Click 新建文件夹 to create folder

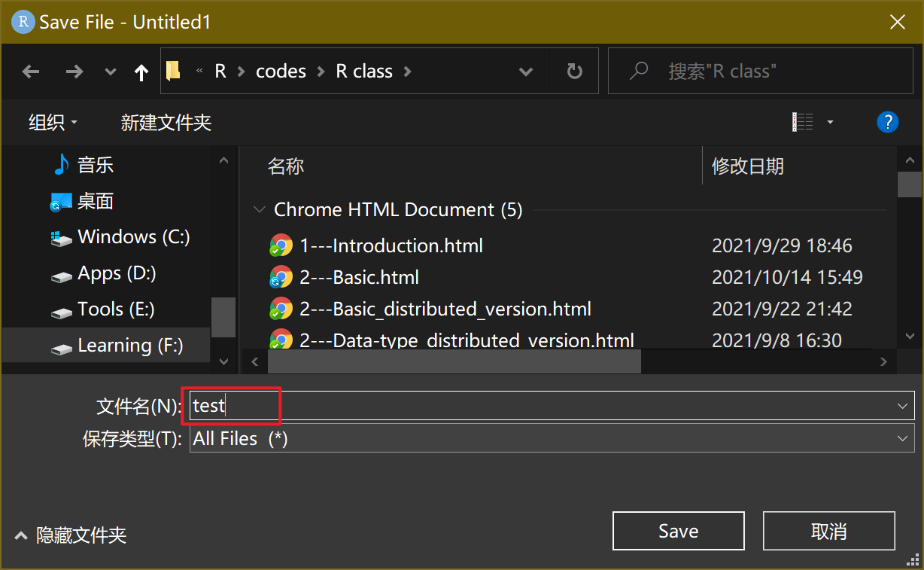[166, 122]
